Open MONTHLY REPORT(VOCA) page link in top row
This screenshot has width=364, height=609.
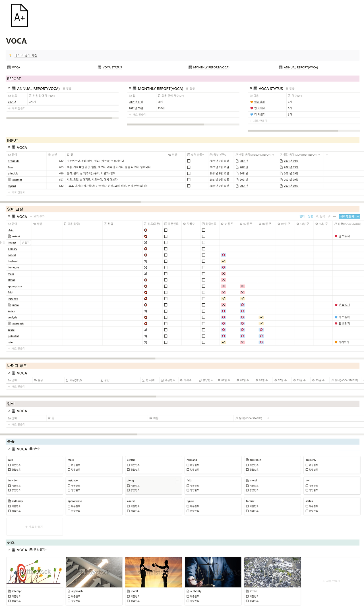[209, 67]
